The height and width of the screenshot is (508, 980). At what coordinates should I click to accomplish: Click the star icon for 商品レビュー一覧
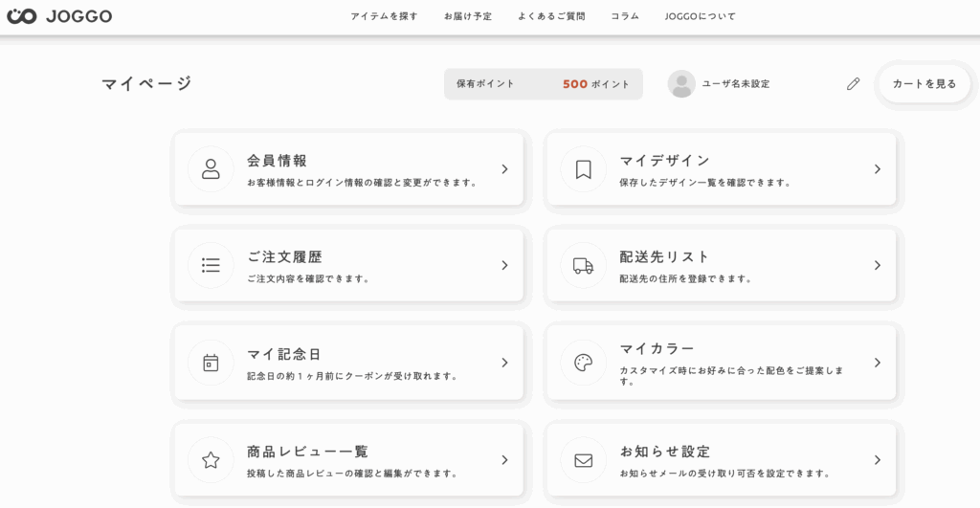(211, 460)
